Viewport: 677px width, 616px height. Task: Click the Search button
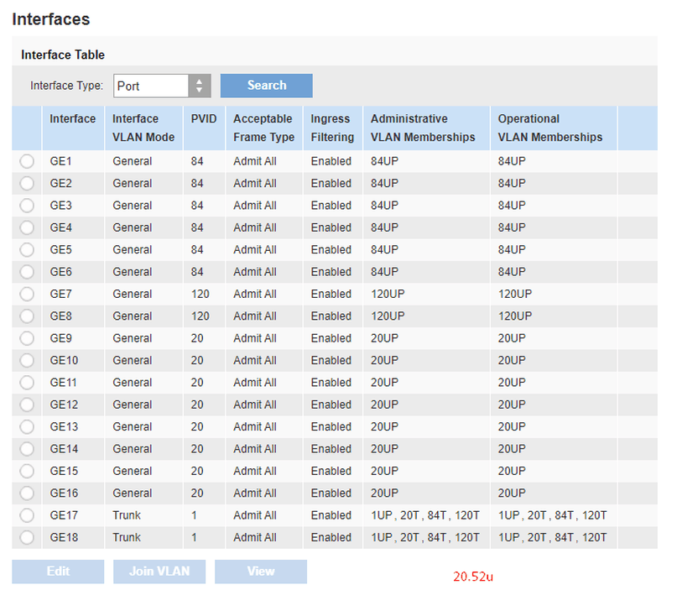point(267,86)
